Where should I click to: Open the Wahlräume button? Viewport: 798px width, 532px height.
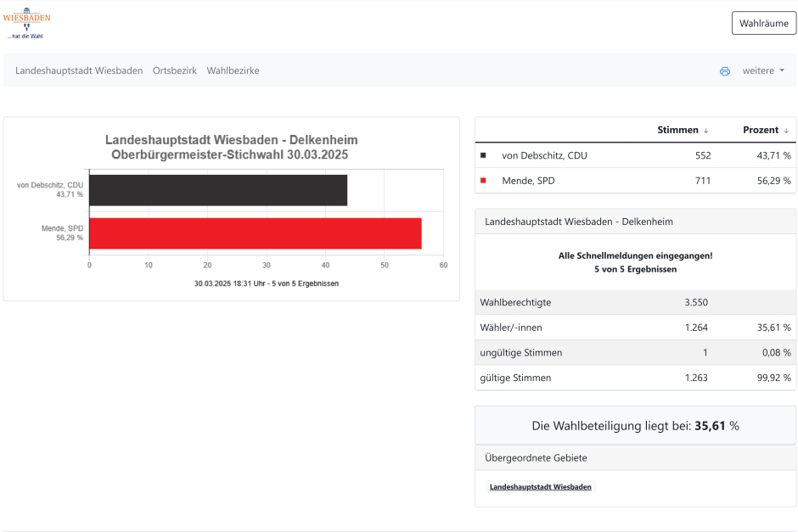763,23
